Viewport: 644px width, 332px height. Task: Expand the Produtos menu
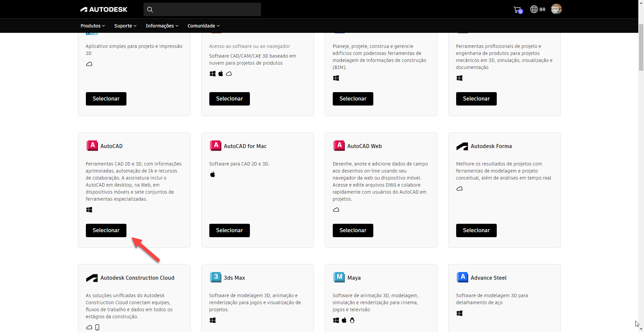[x=93, y=26]
